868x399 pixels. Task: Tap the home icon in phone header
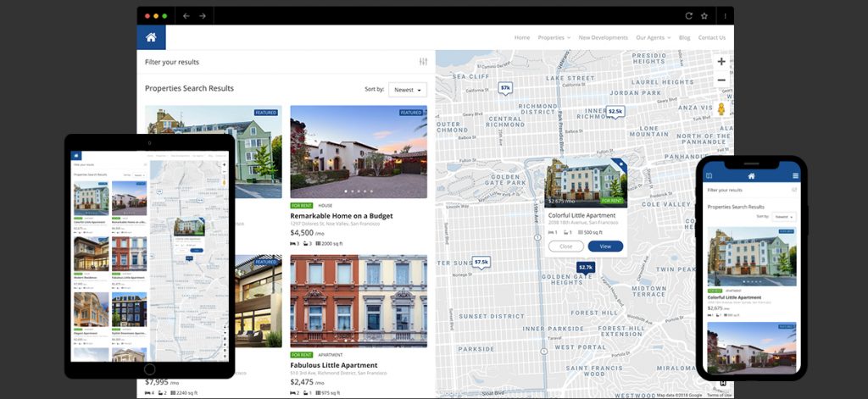tap(751, 176)
